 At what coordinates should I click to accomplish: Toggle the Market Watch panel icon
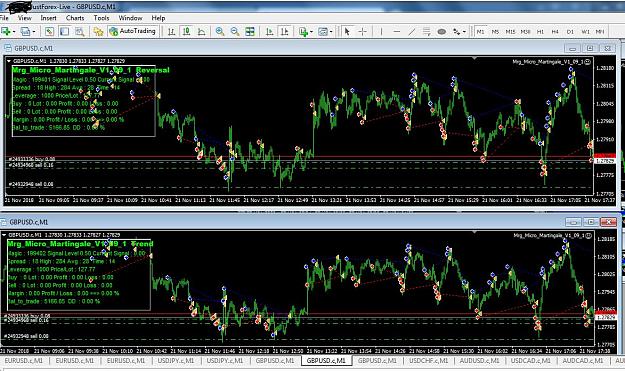[49, 31]
